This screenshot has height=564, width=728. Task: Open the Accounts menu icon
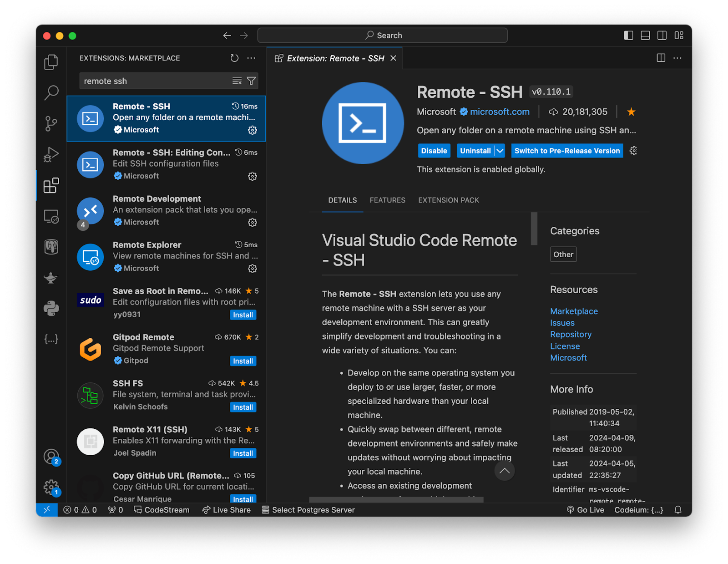51,457
